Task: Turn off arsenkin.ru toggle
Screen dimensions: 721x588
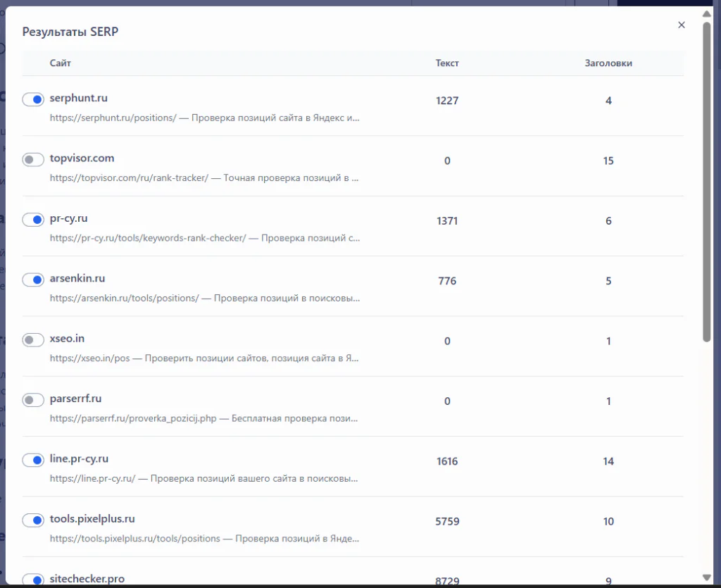Action: [x=33, y=280]
